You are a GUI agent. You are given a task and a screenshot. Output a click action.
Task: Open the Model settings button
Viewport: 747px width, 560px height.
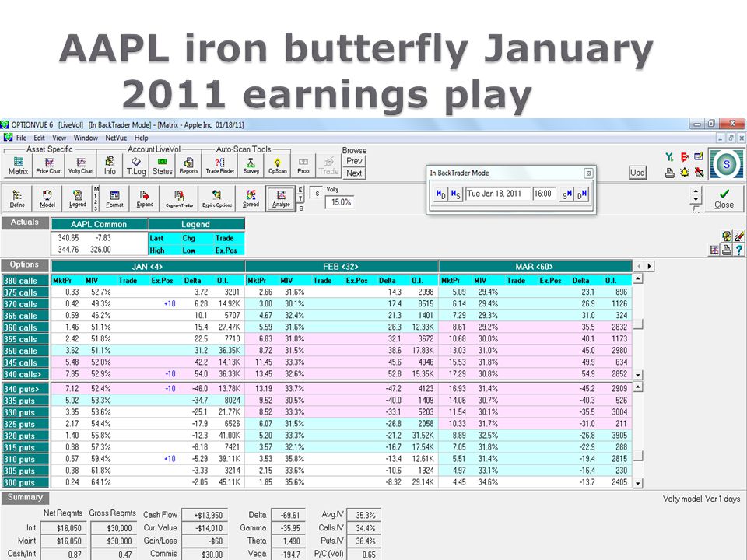(x=47, y=198)
